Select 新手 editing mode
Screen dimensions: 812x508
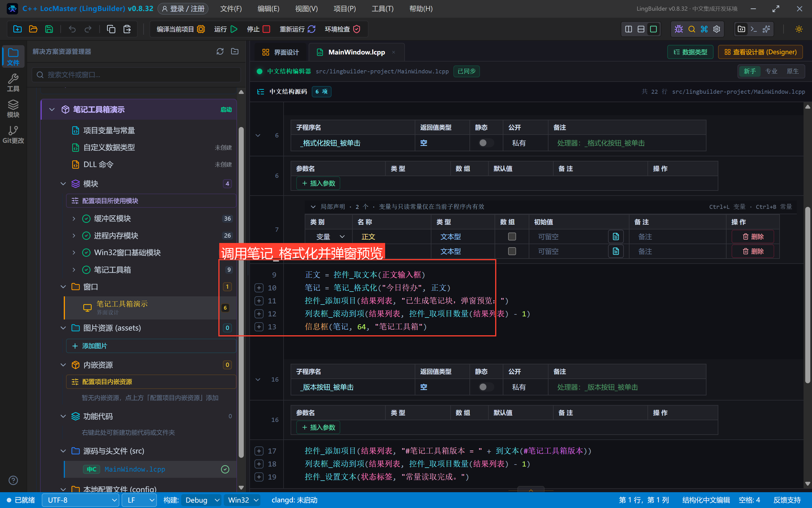click(x=750, y=71)
